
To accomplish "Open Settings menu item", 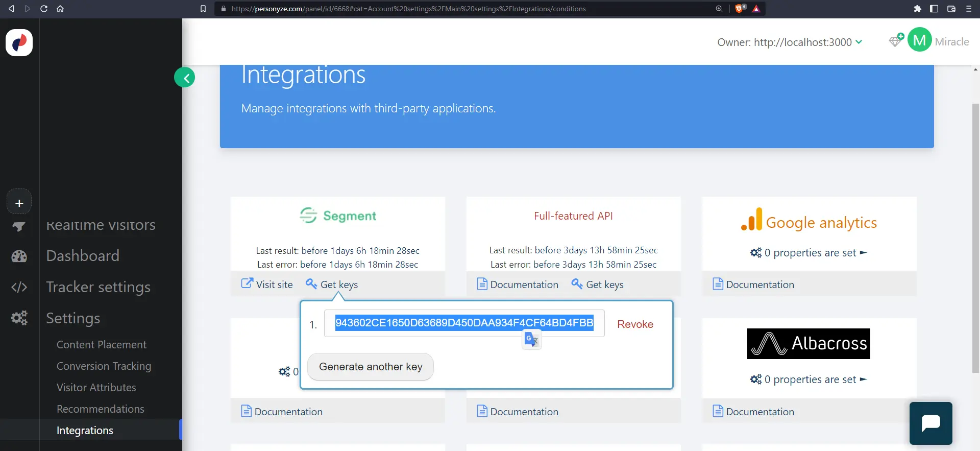I will pyautogui.click(x=73, y=318).
